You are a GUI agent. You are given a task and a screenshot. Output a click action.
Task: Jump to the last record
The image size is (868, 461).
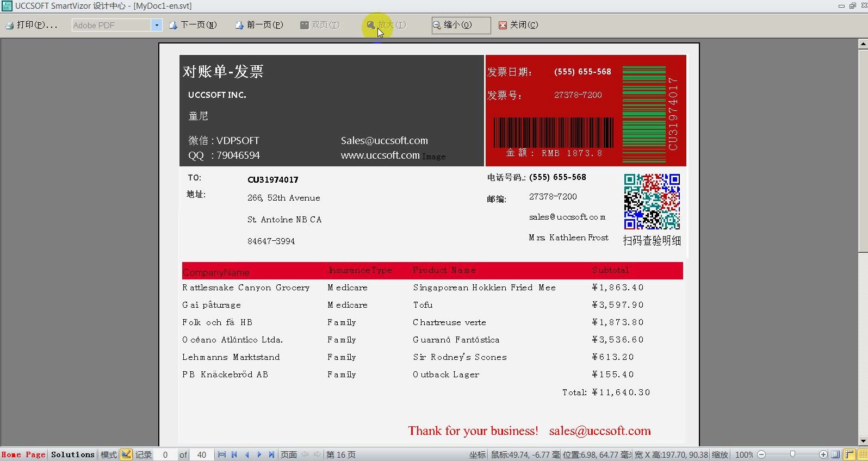pos(272,454)
